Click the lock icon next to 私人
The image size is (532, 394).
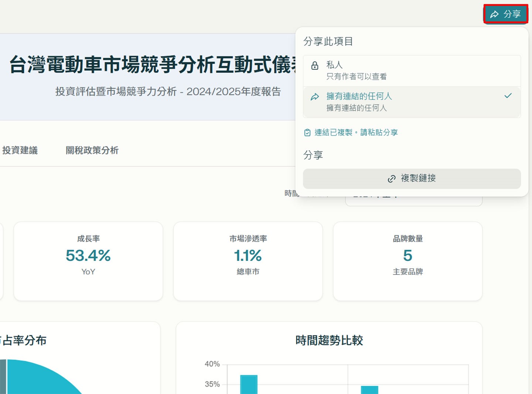[315, 65]
